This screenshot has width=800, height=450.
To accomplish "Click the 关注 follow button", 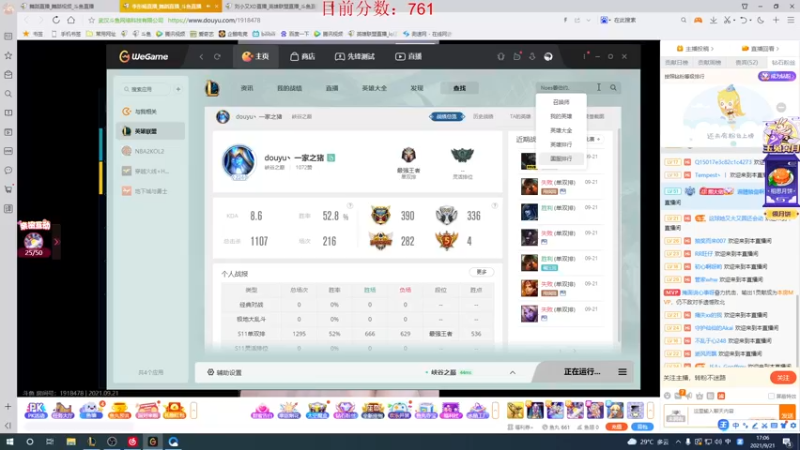I will tap(783, 378).
